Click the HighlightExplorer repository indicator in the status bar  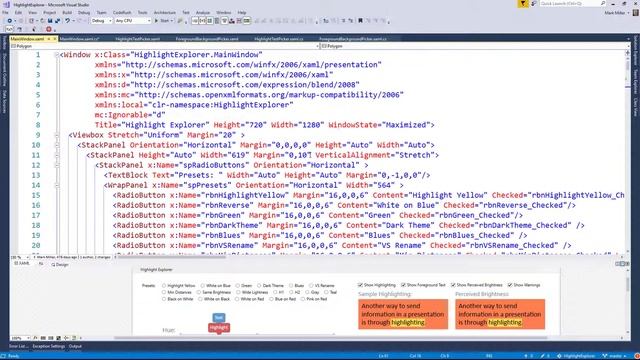[576, 356]
